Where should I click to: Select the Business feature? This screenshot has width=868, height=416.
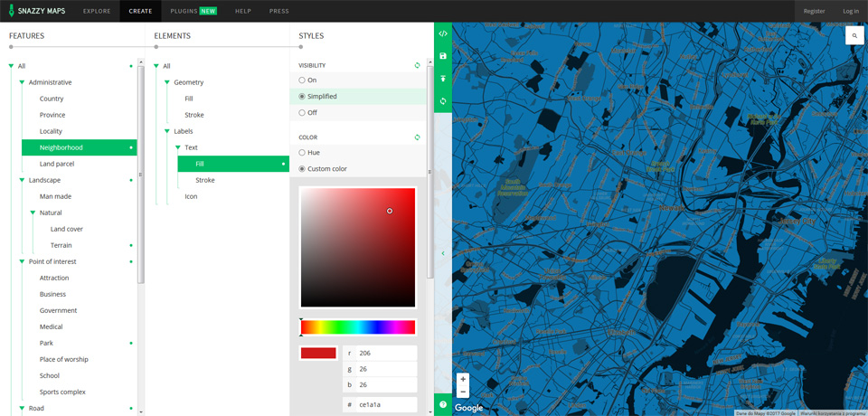click(x=52, y=294)
